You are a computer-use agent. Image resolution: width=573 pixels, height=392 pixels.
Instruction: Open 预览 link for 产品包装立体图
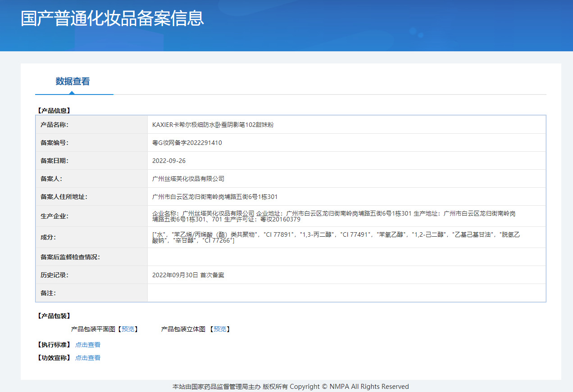tap(220, 329)
